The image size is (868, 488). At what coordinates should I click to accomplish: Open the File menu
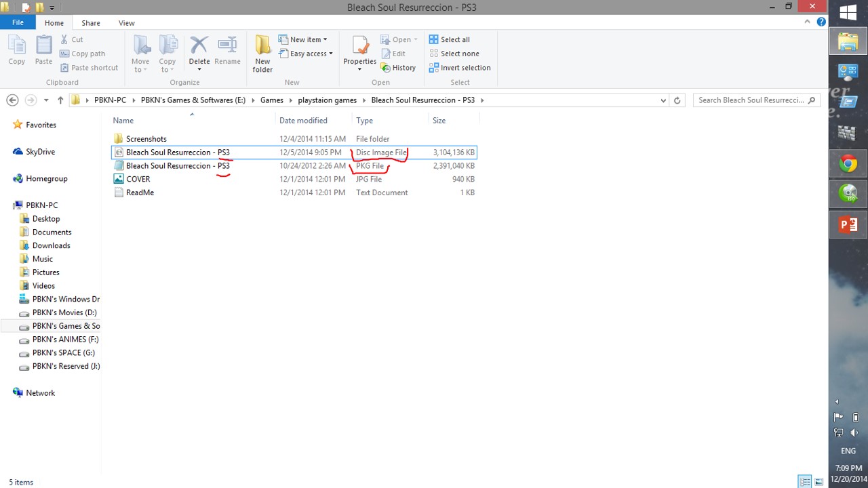pos(18,22)
